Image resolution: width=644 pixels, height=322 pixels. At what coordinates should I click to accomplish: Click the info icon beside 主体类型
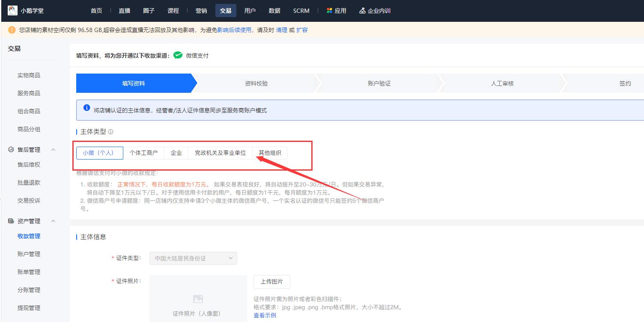pyautogui.click(x=111, y=132)
